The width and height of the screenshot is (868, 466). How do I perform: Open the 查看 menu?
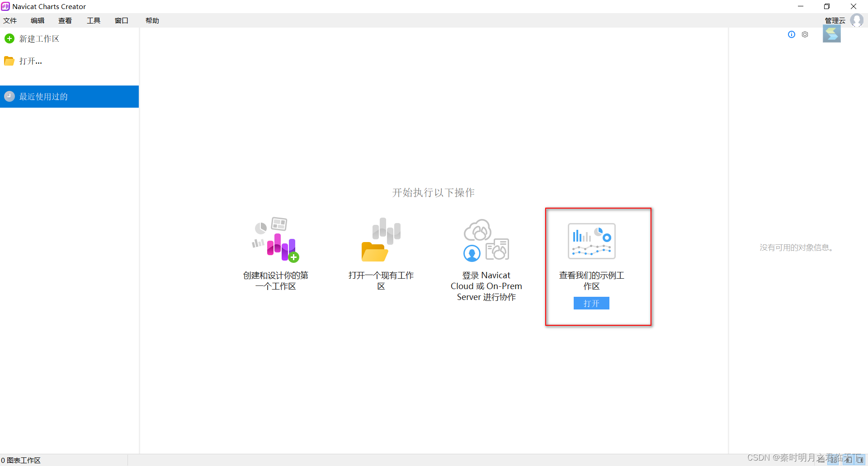pyautogui.click(x=65, y=20)
